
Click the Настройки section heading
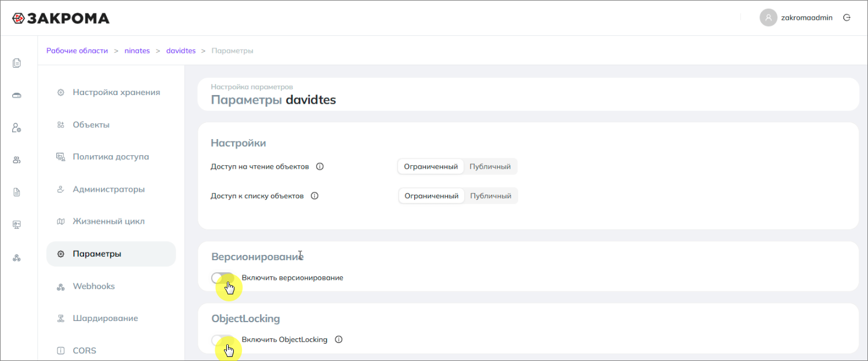point(238,143)
